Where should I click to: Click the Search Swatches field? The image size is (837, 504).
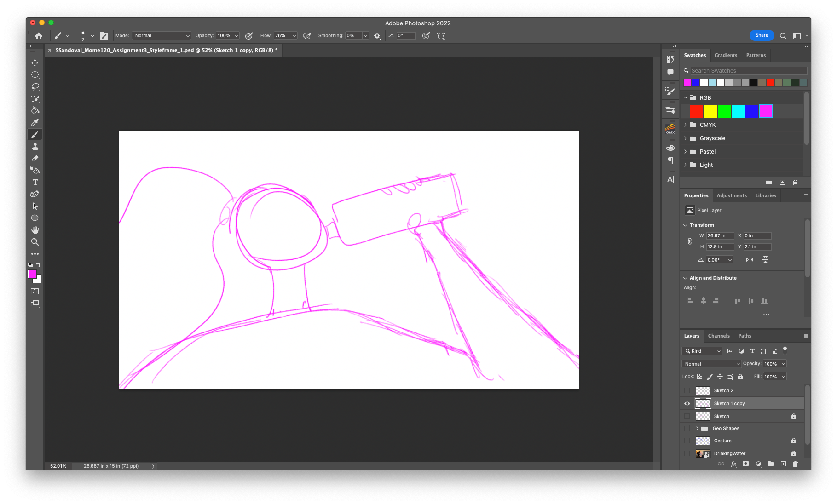click(x=748, y=71)
